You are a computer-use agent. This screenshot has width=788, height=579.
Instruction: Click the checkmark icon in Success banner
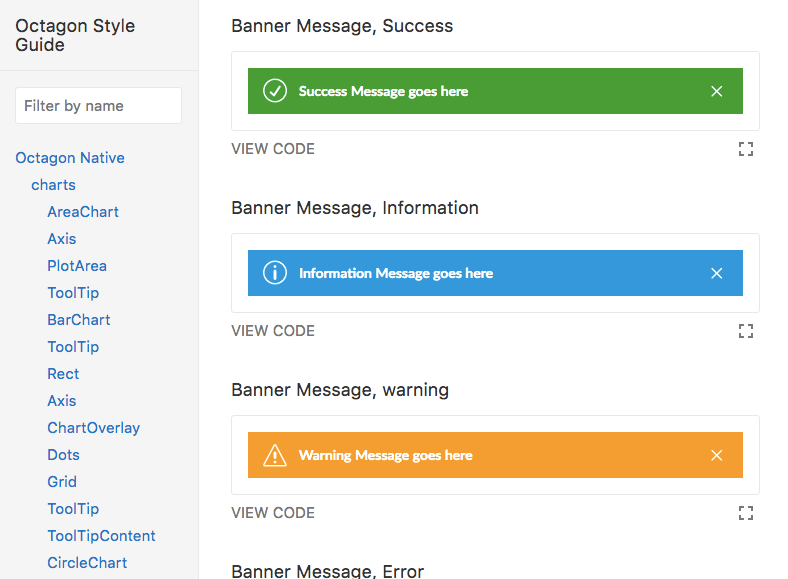pyautogui.click(x=274, y=91)
